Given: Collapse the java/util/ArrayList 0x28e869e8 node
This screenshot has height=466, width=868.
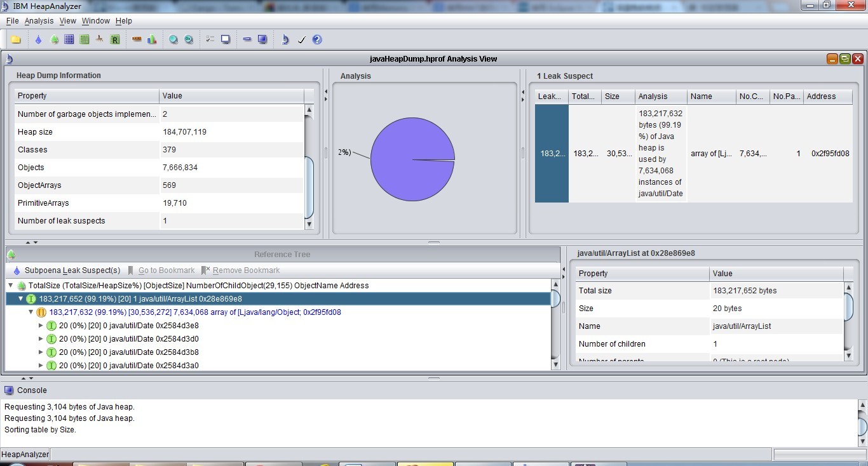Looking at the screenshot, I should [21, 299].
